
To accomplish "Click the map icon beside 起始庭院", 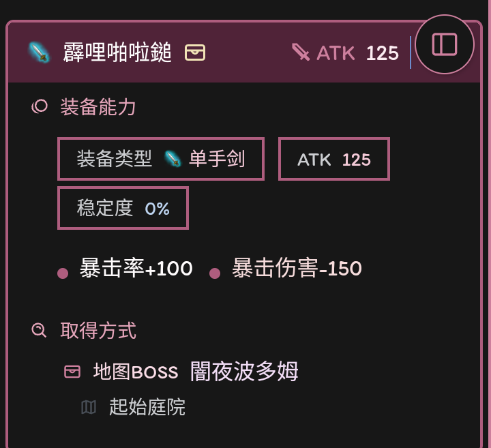I will [89, 407].
